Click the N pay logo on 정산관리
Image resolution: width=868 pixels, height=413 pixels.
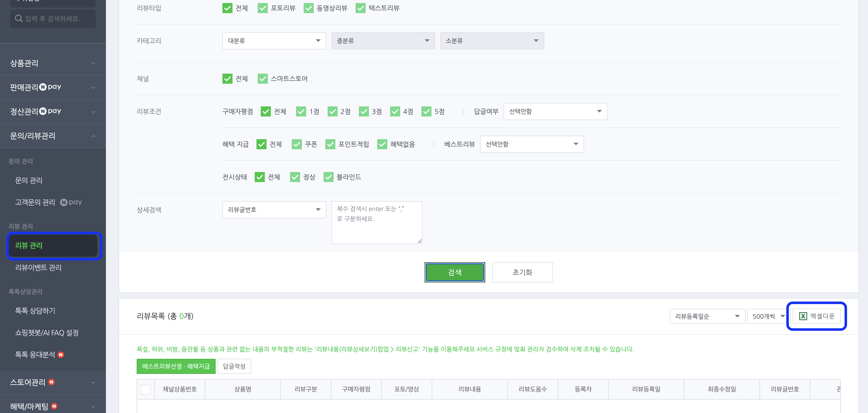click(50, 111)
